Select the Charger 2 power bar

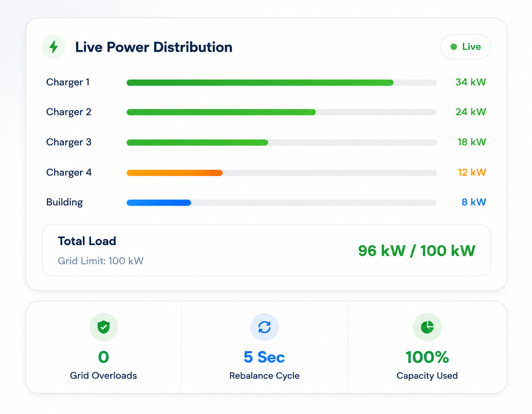[282, 112]
